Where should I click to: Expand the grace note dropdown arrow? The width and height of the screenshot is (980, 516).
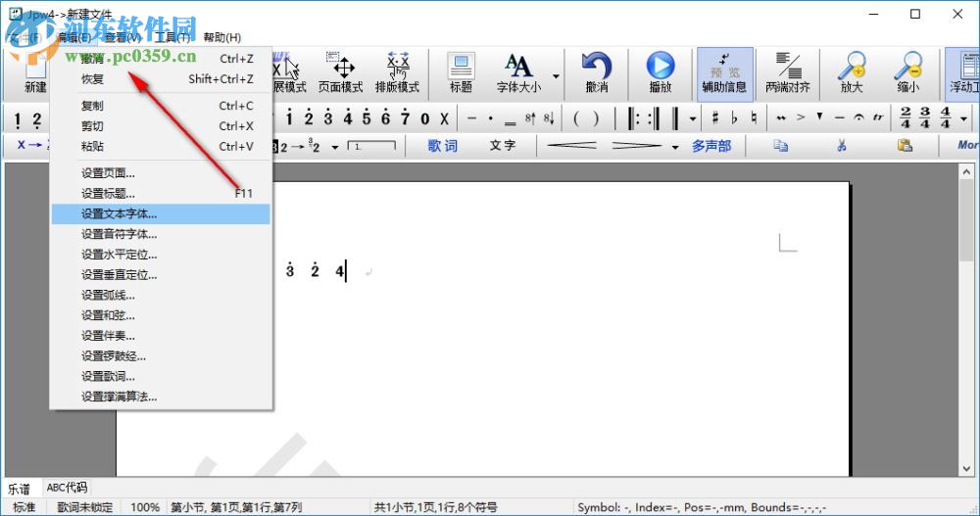(x=335, y=147)
